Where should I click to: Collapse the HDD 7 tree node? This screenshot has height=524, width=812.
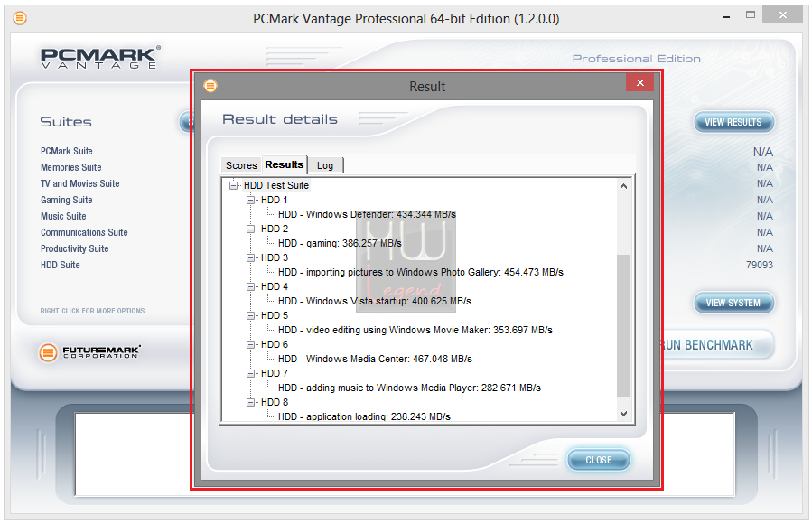click(250, 373)
